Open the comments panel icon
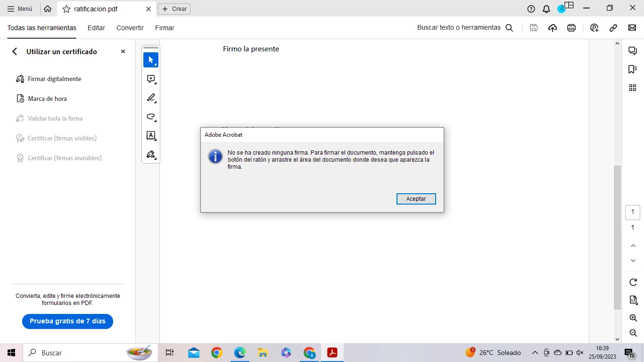644x362 pixels. click(x=633, y=50)
